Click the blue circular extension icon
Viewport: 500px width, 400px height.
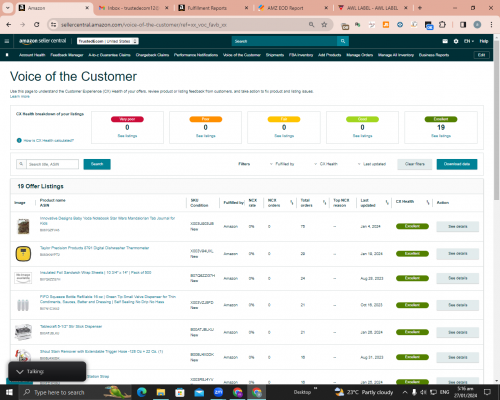coord(400,25)
